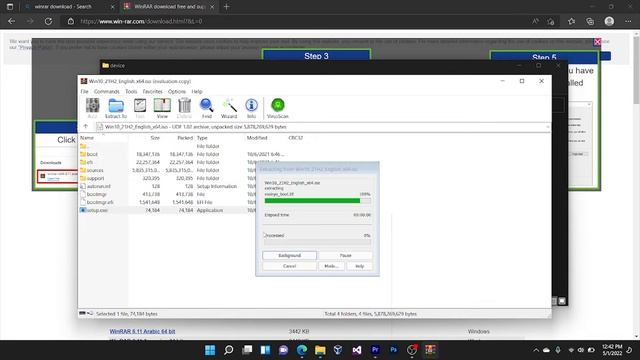Sort files by the Packed column header

pyautogui.click(x=185, y=138)
